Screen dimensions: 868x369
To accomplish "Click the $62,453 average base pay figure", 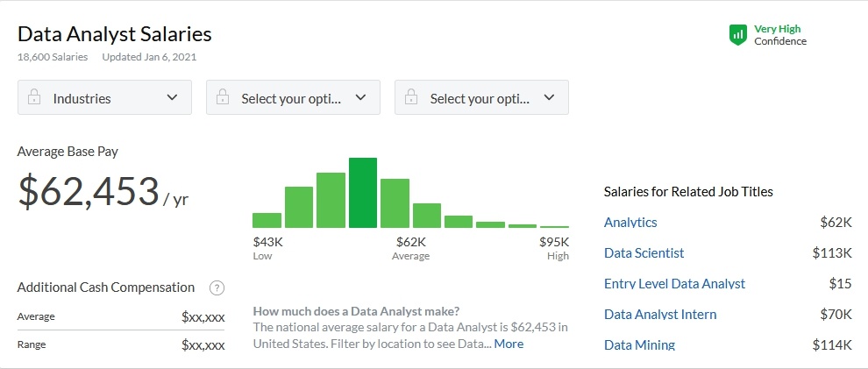I will pos(89,192).
